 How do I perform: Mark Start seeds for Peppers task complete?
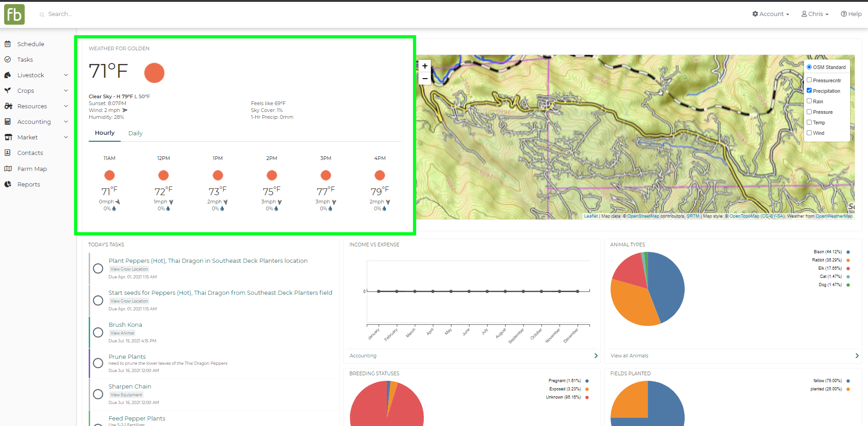(x=98, y=300)
